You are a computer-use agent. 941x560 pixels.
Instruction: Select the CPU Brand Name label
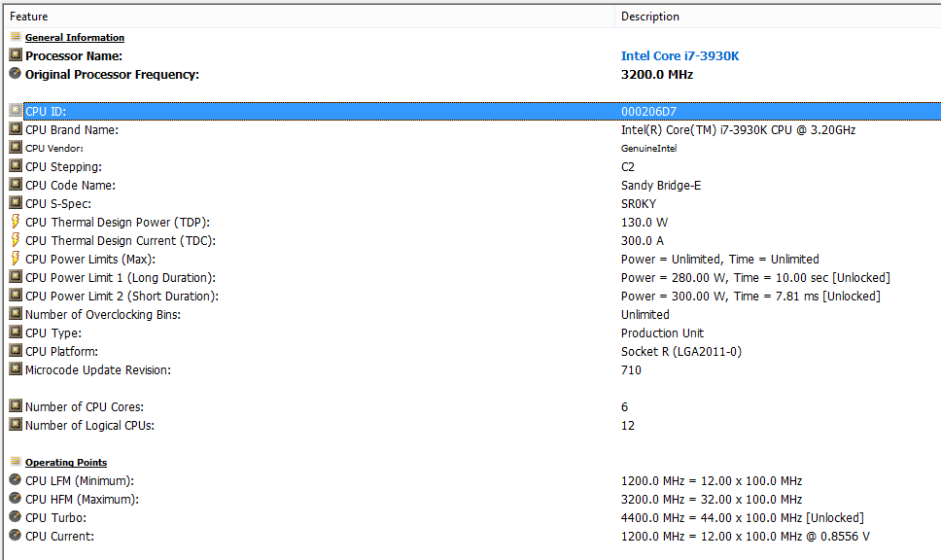point(72,130)
